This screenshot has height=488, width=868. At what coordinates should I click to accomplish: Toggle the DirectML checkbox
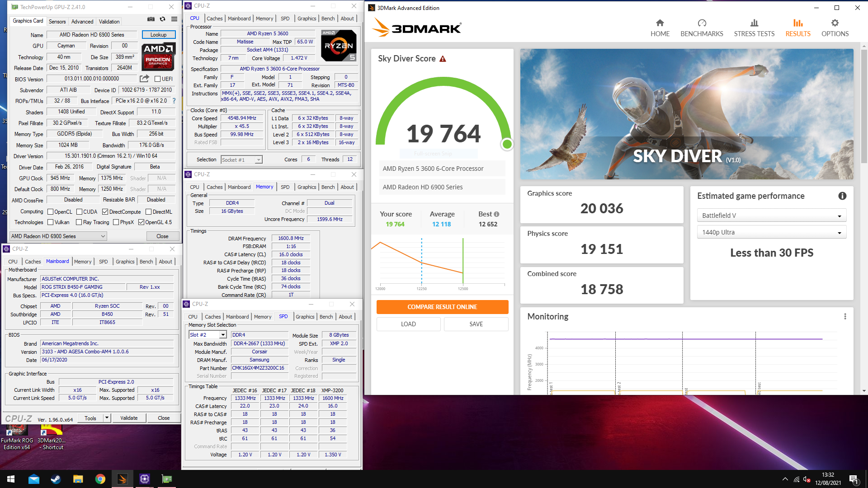148,212
